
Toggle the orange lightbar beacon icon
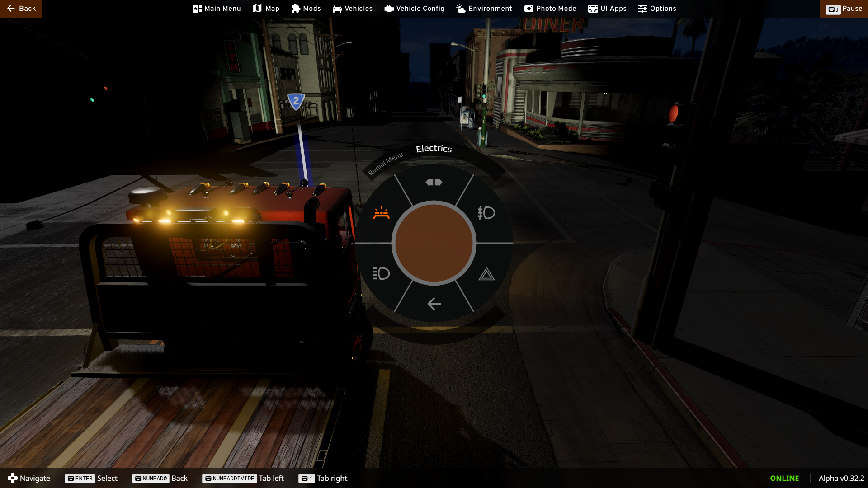pos(381,213)
